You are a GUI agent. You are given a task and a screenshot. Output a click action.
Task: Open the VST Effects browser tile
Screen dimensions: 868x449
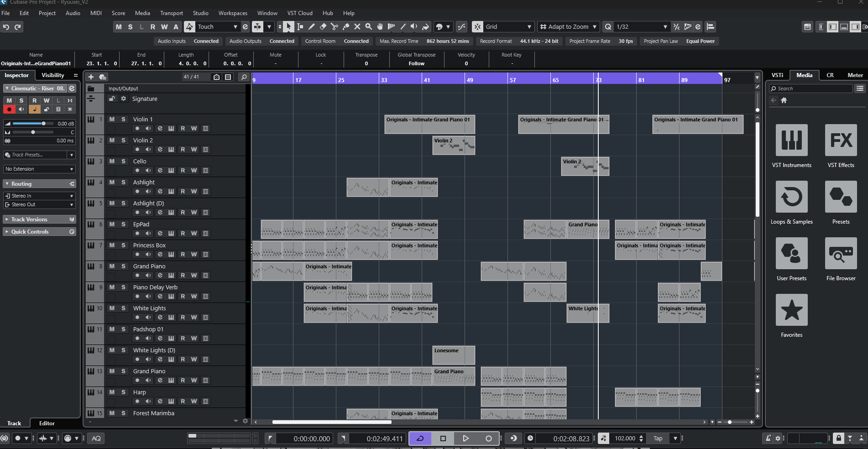point(841,140)
